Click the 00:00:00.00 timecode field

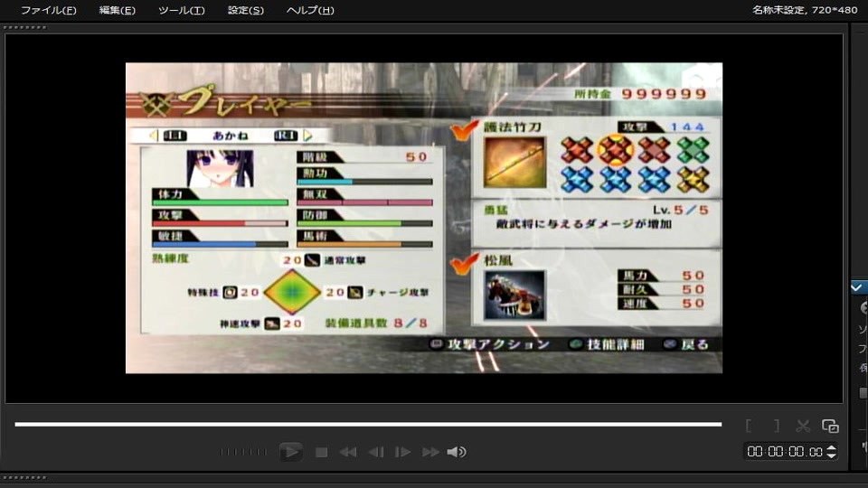pos(785,452)
